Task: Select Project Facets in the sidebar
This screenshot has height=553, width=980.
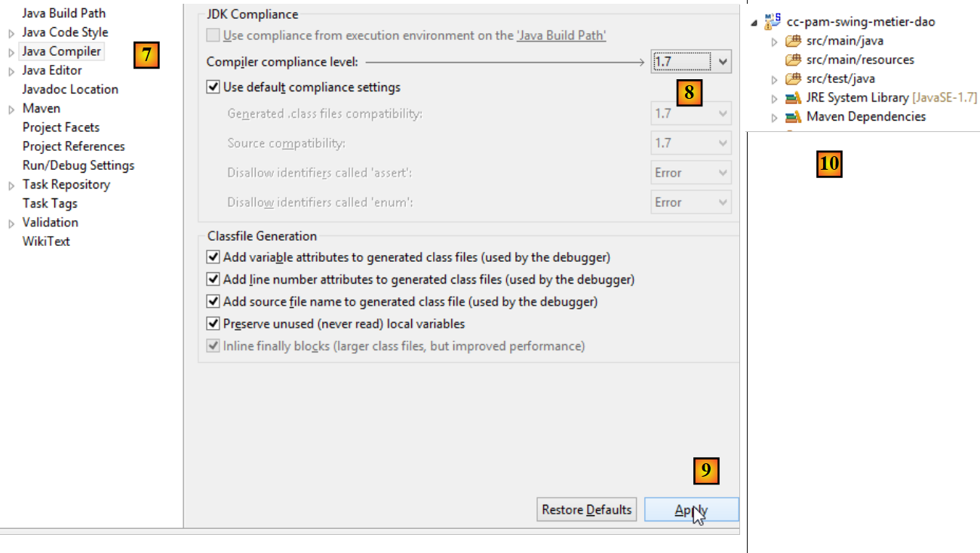Action: (x=61, y=127)
